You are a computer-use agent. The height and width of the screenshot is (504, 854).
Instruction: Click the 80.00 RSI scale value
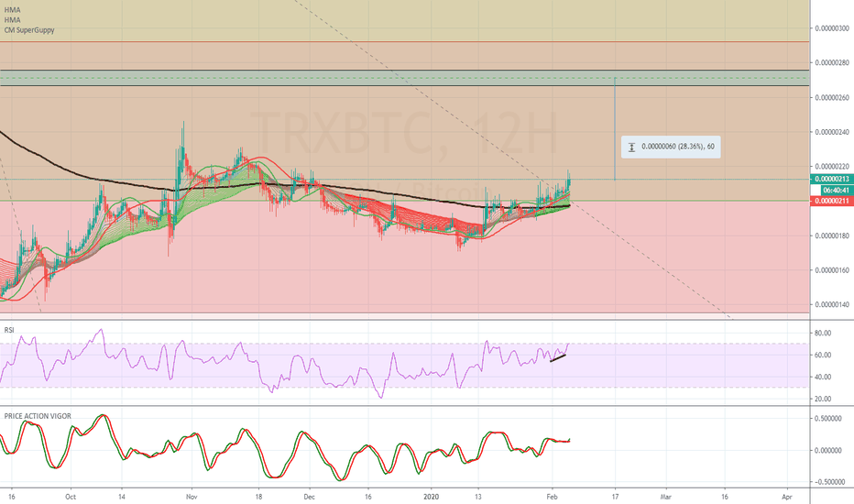[x=823, y=333]
